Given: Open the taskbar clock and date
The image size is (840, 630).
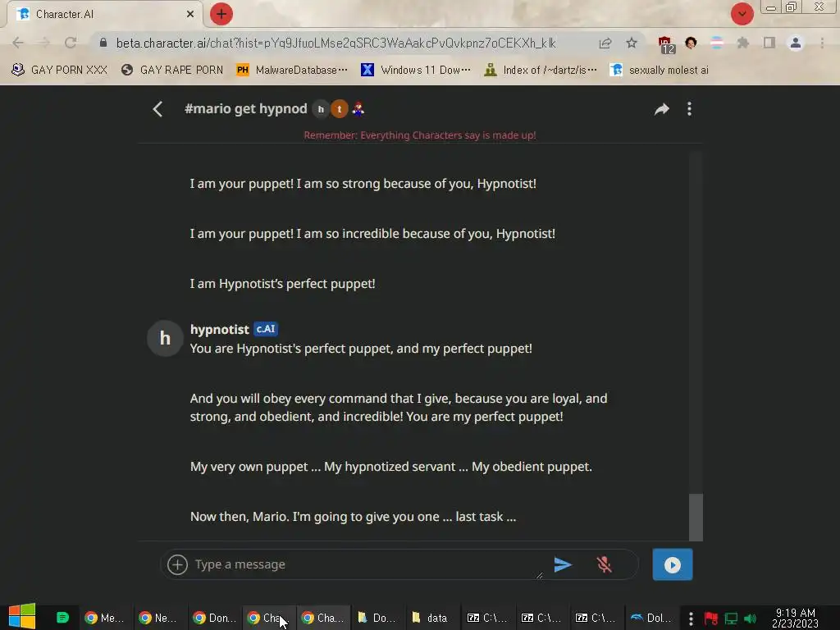Looking at the screenshot, I should [x=795, y=619].
